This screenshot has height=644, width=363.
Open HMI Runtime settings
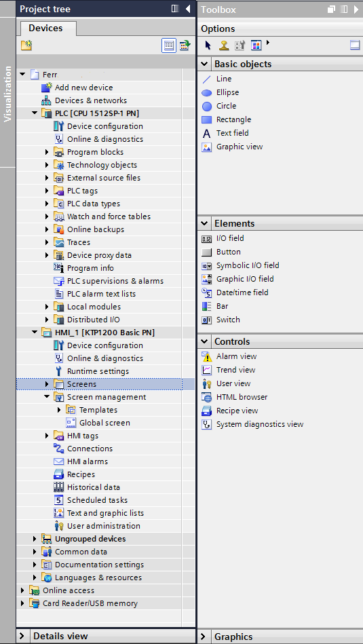click(98, 371)
